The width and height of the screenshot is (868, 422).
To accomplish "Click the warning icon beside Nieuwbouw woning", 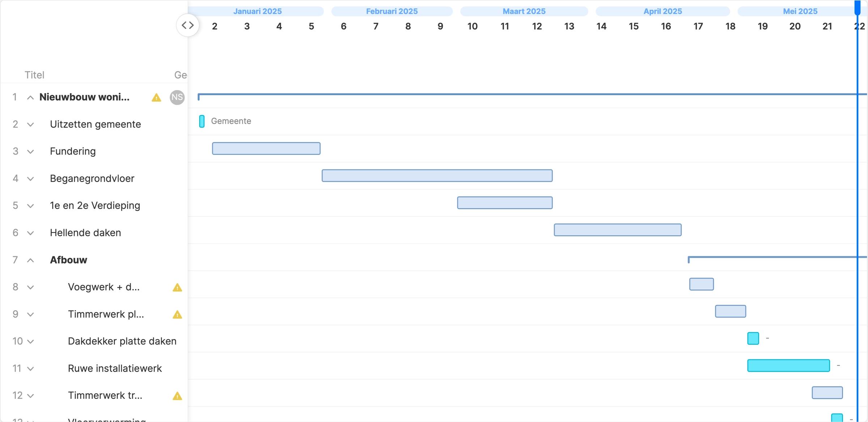I will pyautogui.click(x=156, y=97).
